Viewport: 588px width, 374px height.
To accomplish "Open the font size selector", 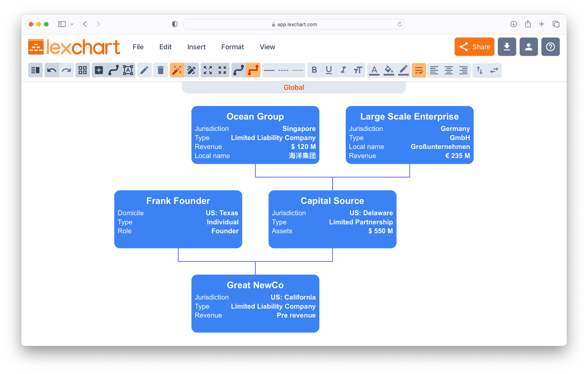I will coord(358,70).
